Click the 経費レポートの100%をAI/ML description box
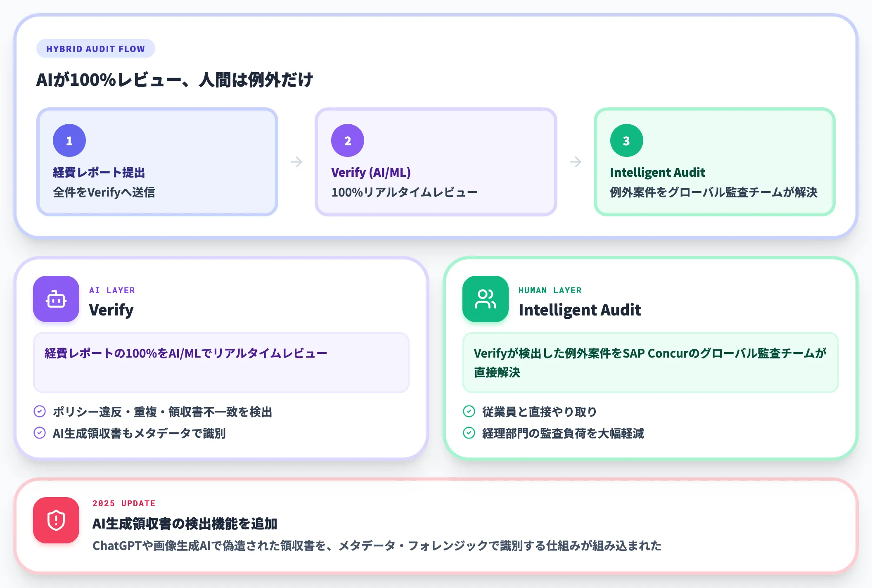The image size is (872, 588). (221, 363)
